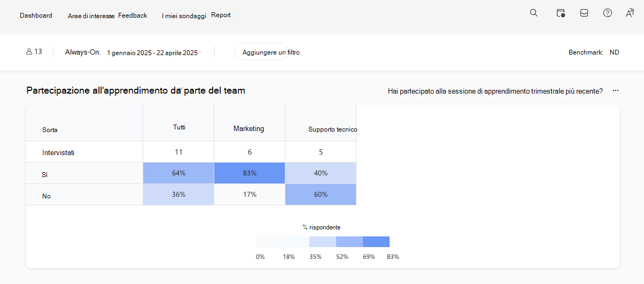Open the admin settings window icon
The width and height of the screenshot is (644, 284).
561,13
